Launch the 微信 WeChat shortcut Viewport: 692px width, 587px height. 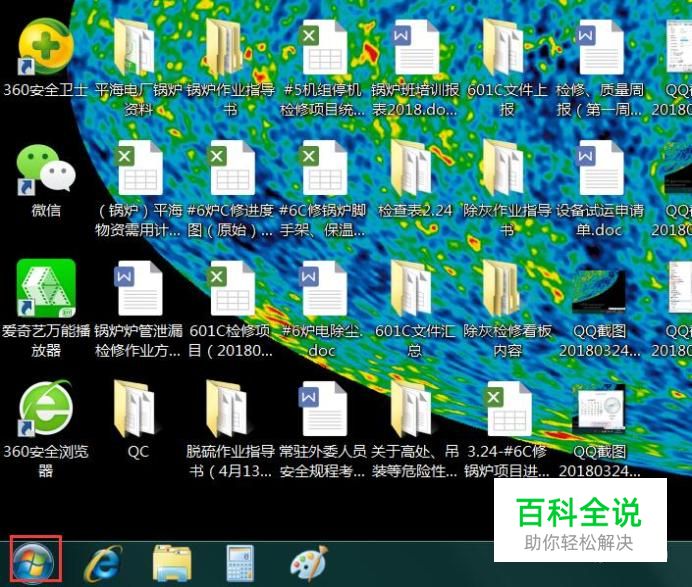pyautogui.click(x=45, y=170)
